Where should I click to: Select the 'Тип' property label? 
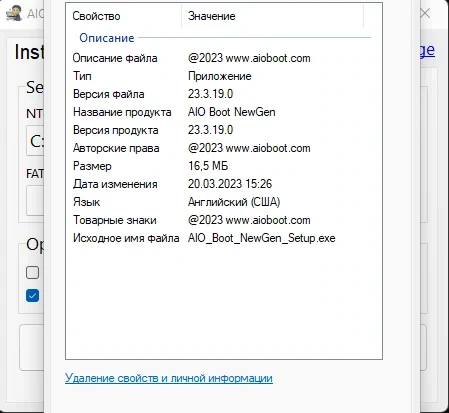point(82,76)
